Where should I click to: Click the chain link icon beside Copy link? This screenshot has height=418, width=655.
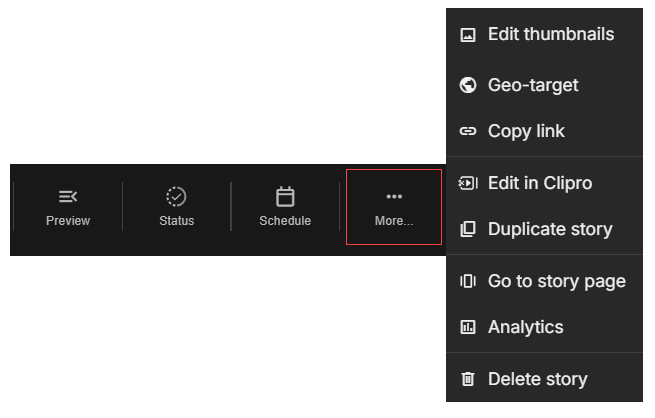coord(467,131)
